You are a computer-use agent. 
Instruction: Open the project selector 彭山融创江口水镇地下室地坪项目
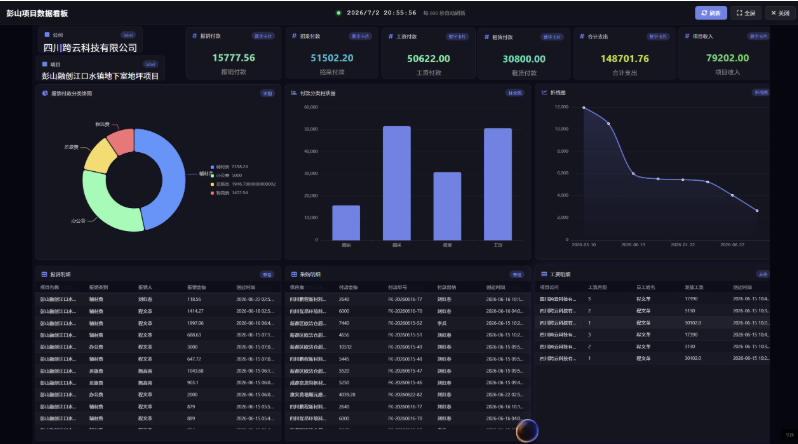click(100, 76)
